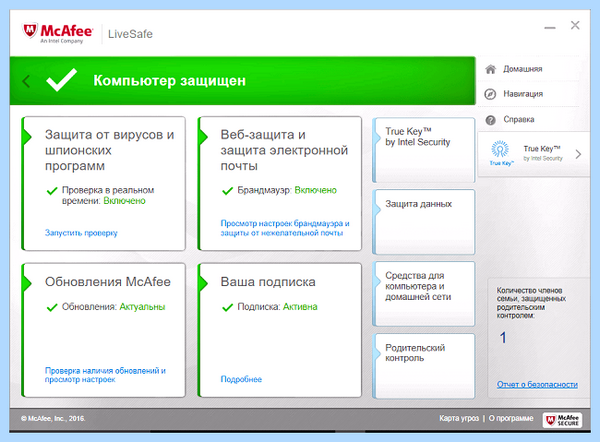Click Веб-защита и защита электронной почты heading
600x442 pixels.
(284, 150)
